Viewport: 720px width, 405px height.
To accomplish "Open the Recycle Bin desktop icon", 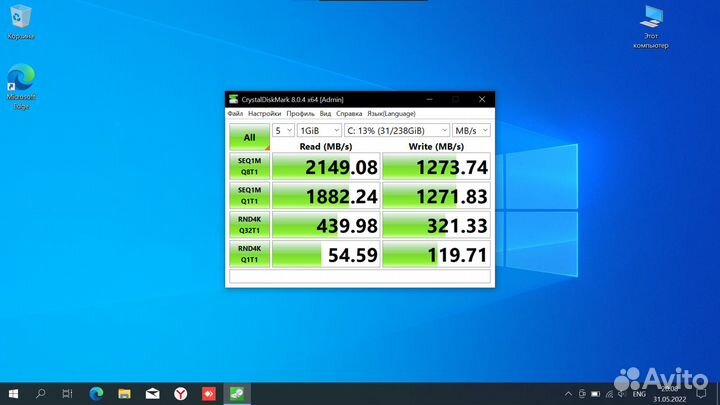I will pyautogui.click(x=21, y=22).
